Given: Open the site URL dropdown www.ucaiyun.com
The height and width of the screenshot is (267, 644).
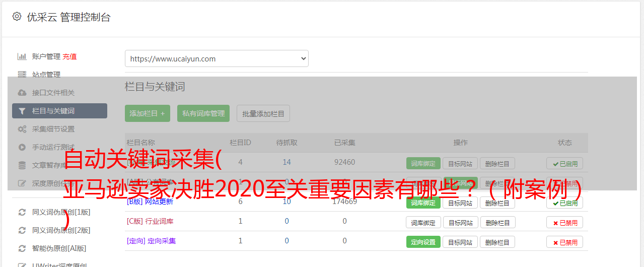Looking at the screenshot, I should 217,58.
